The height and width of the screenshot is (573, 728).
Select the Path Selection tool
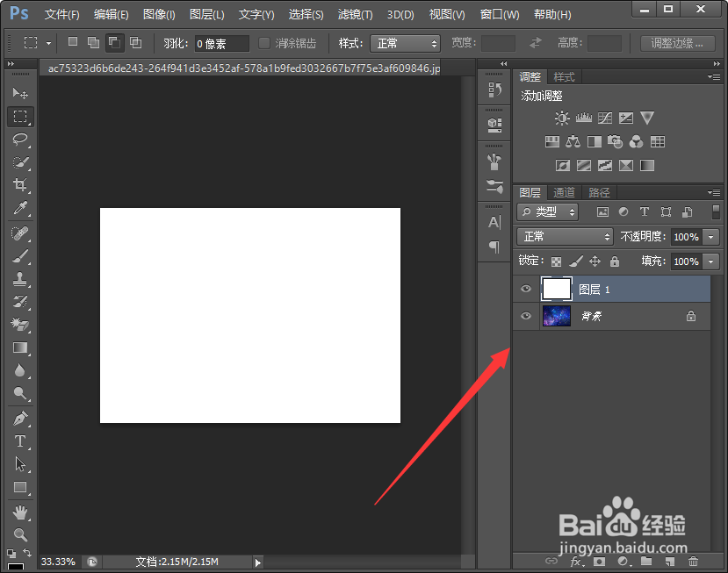(20, 464)
